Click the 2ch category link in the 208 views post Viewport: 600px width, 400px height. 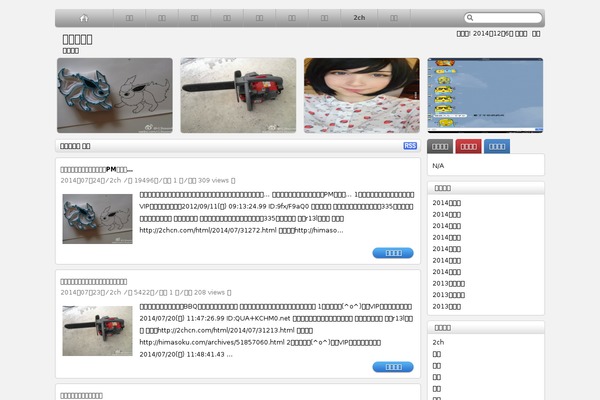click(115, 292)
